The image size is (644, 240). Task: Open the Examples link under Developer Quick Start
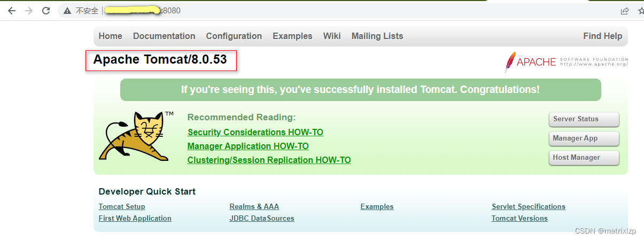click(377, 207)
